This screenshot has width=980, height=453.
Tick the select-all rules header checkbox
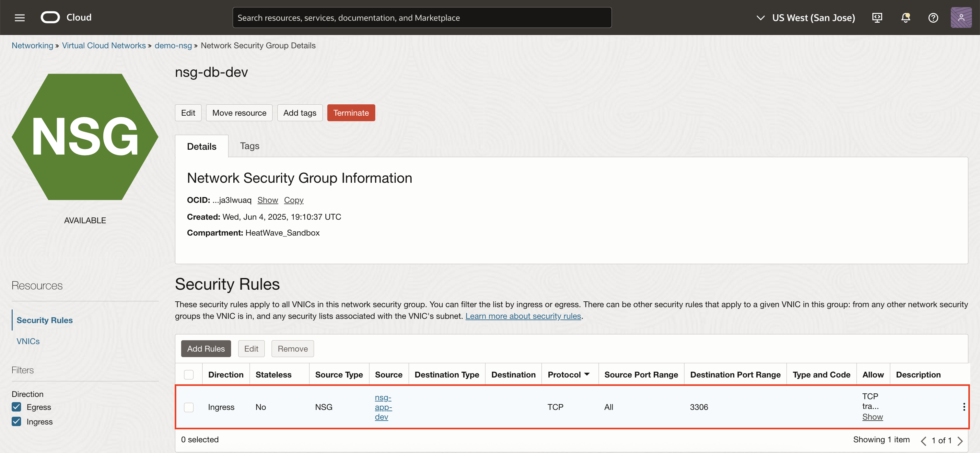click(x=189, y=375)
